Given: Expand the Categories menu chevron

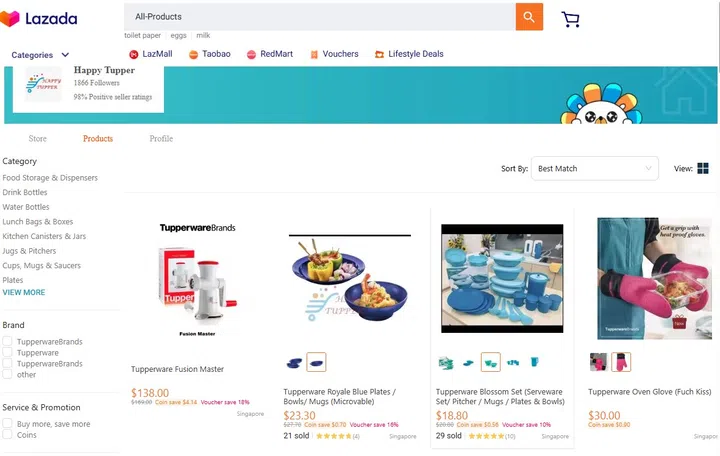Looking at the screenshot, I should click(x=65, y=55).
